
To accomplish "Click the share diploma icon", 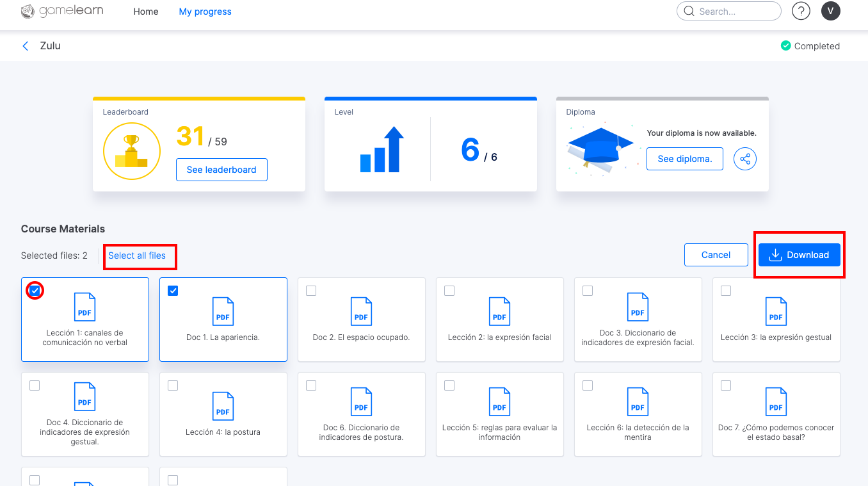I will tap(744, 159).
